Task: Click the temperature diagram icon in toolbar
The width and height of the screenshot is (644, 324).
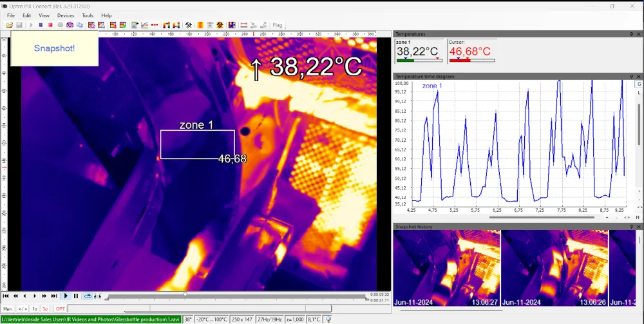Action: coord(145,25)
